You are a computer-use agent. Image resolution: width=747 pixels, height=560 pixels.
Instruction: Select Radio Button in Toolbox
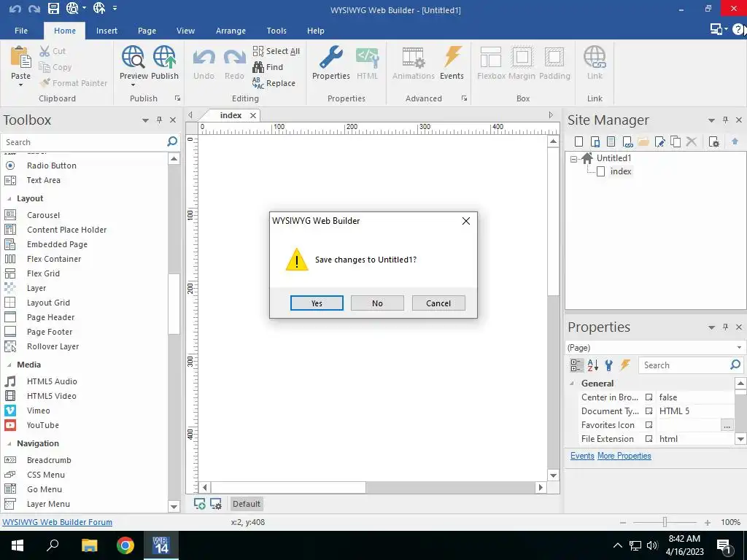(x=52, y=166)
